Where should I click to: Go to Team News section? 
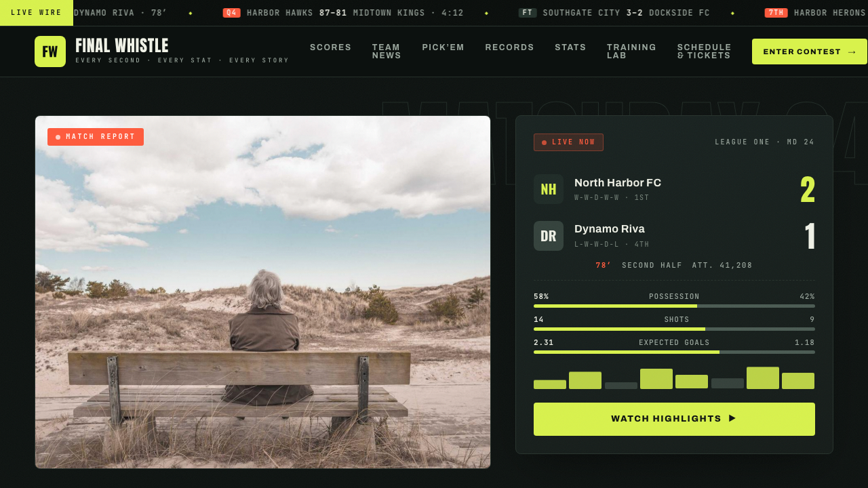click(387, 52)
